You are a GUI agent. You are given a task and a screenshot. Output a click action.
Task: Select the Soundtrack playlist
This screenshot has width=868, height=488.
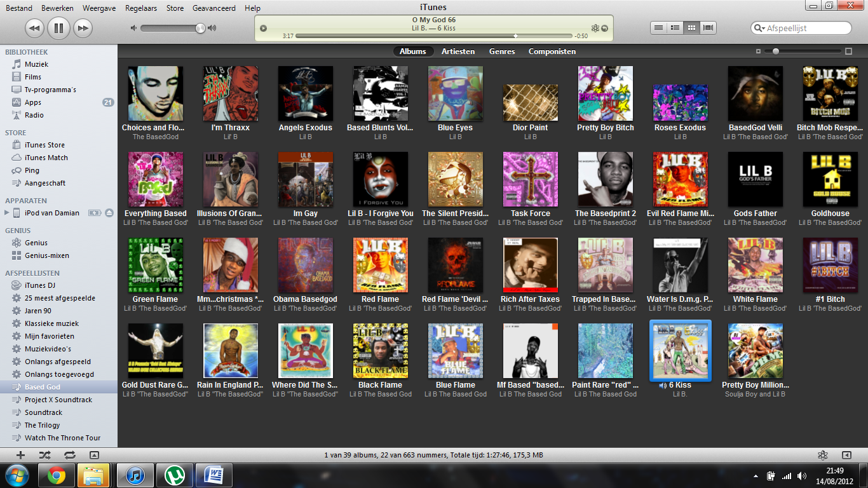click(43, 412)
